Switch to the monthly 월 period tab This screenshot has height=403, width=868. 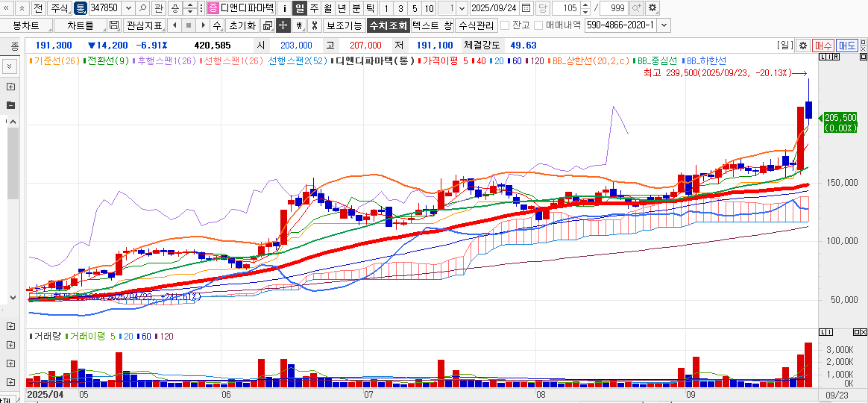coord(328,8)
